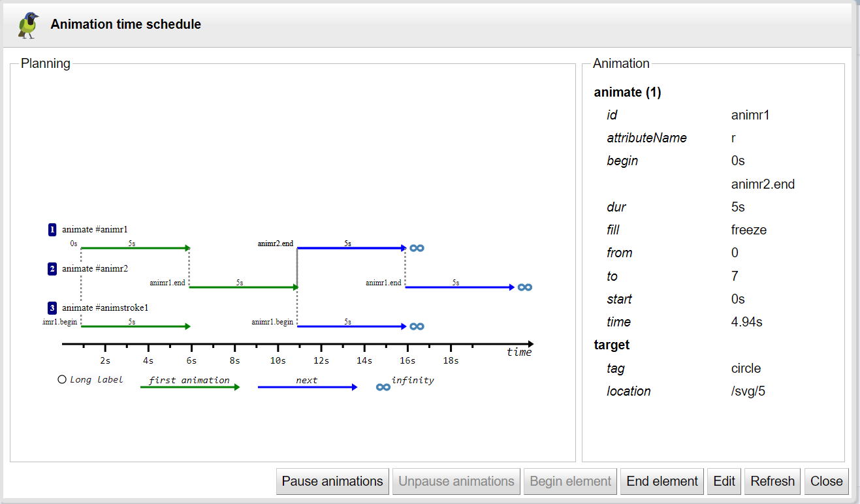The width and height of the screenshot is (860, 504).
Task: Select blue animr1 arrow starting at animr2.end
Action: [x=351, y=248]
